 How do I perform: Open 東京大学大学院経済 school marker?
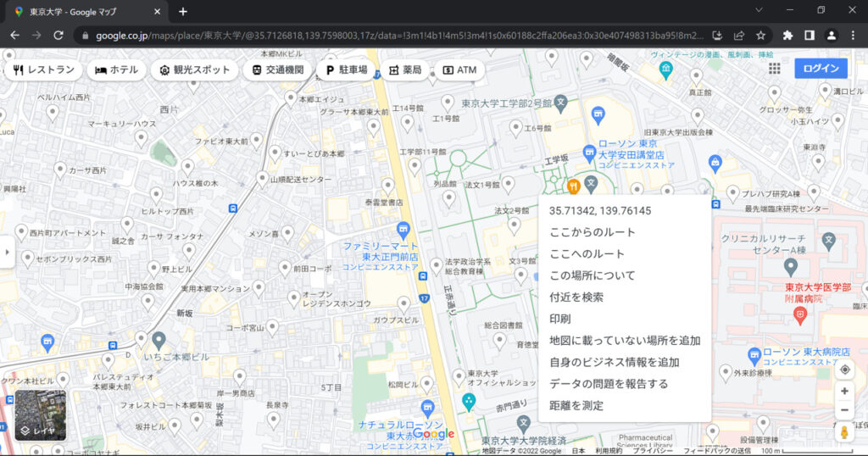pos(524,425)
